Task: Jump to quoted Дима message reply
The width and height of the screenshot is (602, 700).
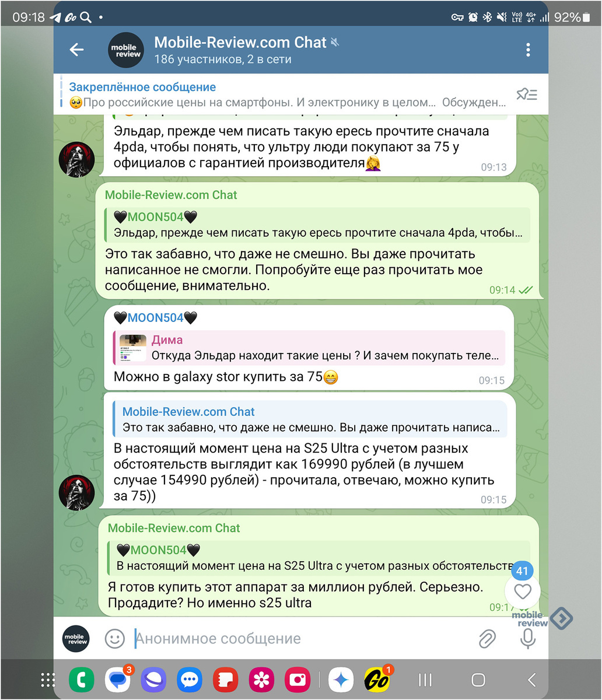Action: click(309, 348)
